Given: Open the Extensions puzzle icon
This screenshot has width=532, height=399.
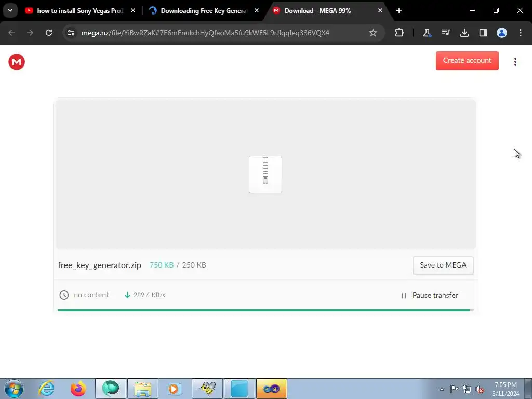Looking at the screenshot, I should pyautogui.click(x=400, y=33).
